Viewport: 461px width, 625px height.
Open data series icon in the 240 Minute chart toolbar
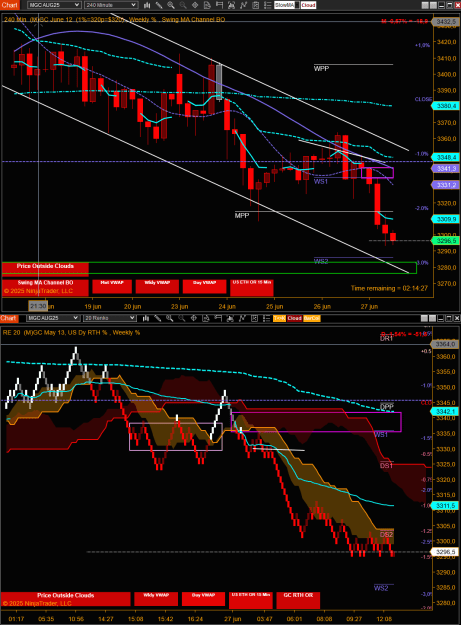pos(231,5)
